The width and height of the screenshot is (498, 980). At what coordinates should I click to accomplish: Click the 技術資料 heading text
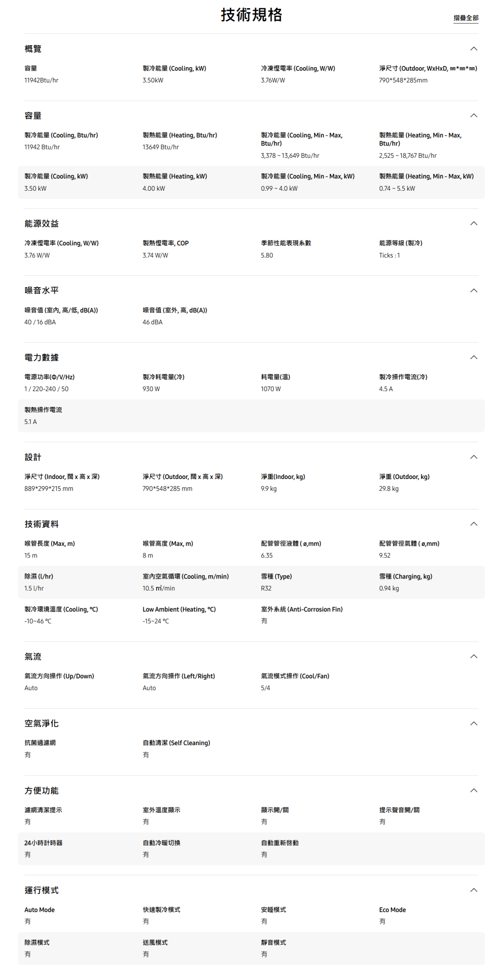pos(41,524)
